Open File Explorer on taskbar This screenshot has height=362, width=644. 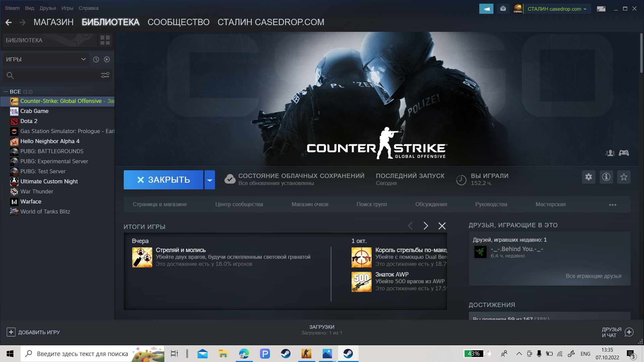223,354
